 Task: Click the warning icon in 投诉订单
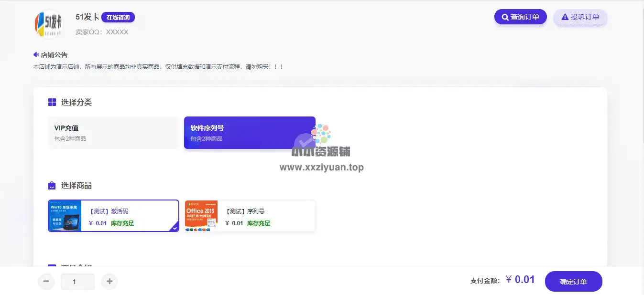pos(565,17)
